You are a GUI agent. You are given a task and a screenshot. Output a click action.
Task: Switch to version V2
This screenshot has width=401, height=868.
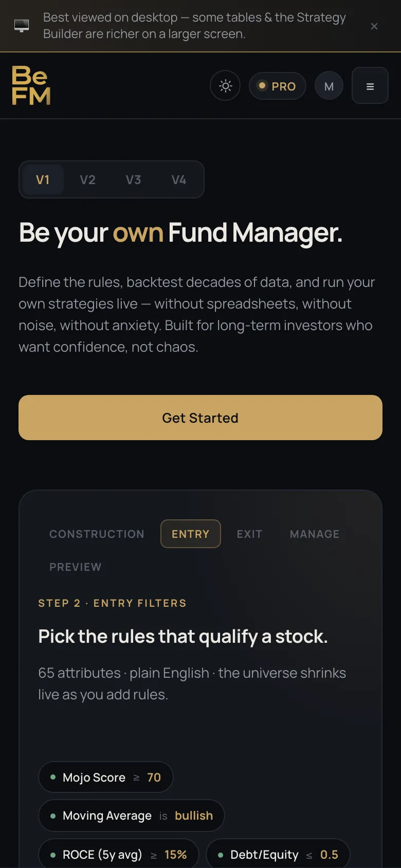click(x=88, y=179)
